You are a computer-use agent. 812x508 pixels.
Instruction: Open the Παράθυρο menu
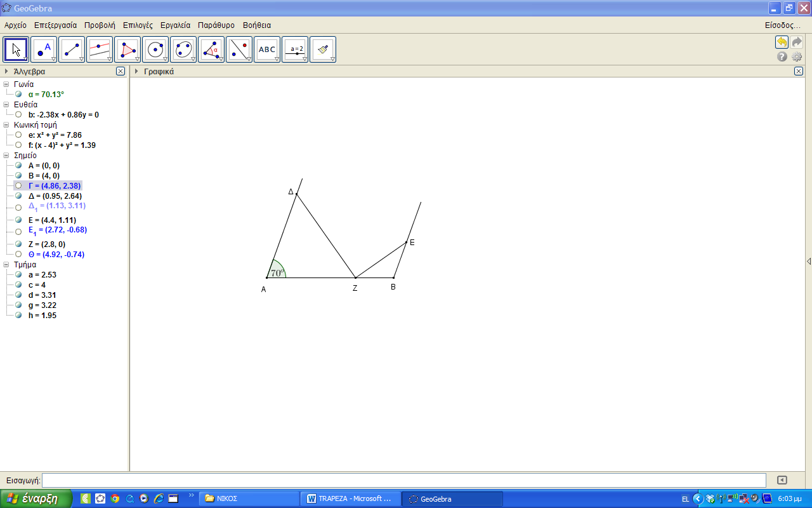coord(216,25)
